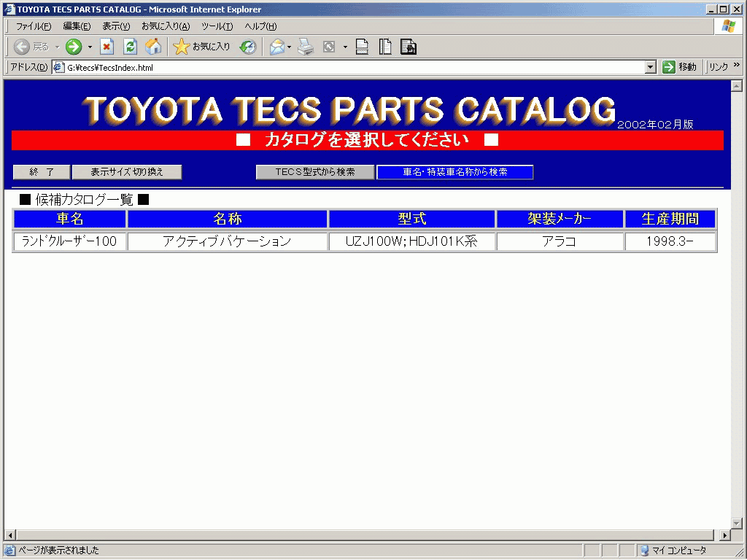747x560 pixels.
Task: Click the address field showing G:¥tecs¥TecsIndex.html
Action: click(355, 68)
